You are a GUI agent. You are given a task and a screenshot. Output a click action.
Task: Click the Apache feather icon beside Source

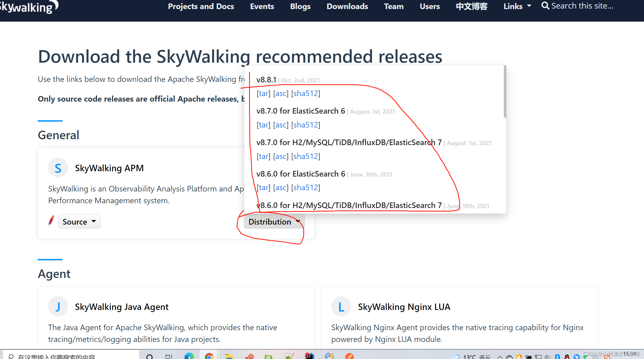[51, 221]
